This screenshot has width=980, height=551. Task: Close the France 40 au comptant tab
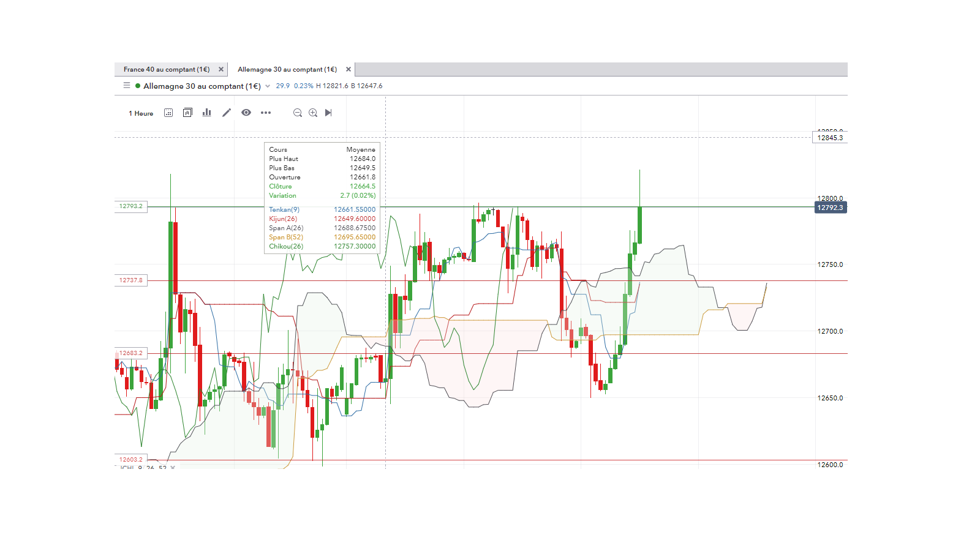point(221,69)
